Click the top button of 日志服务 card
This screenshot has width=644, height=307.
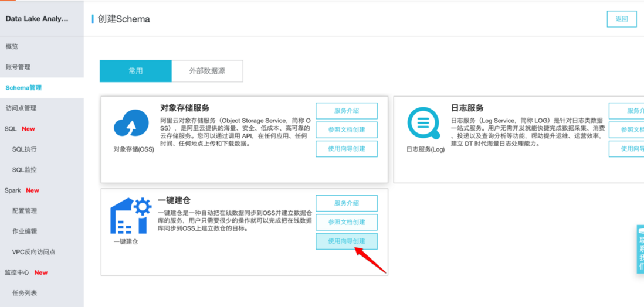coord(626,111)
